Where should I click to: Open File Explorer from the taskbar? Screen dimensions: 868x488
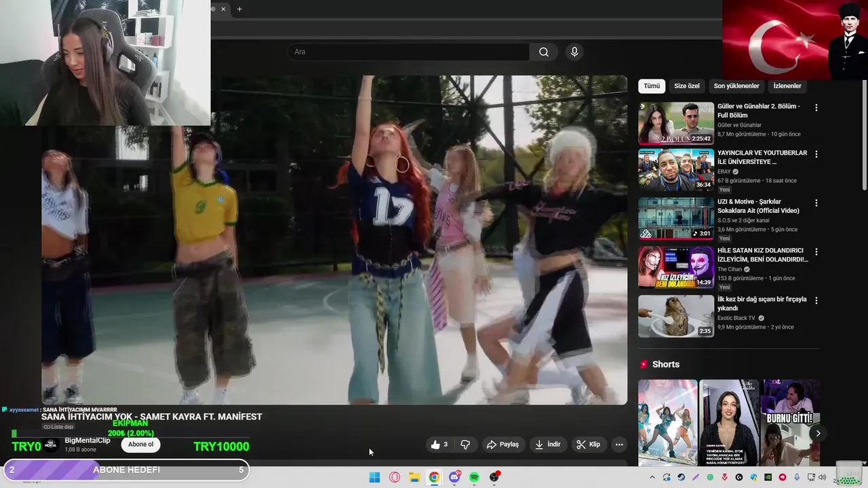414,477
